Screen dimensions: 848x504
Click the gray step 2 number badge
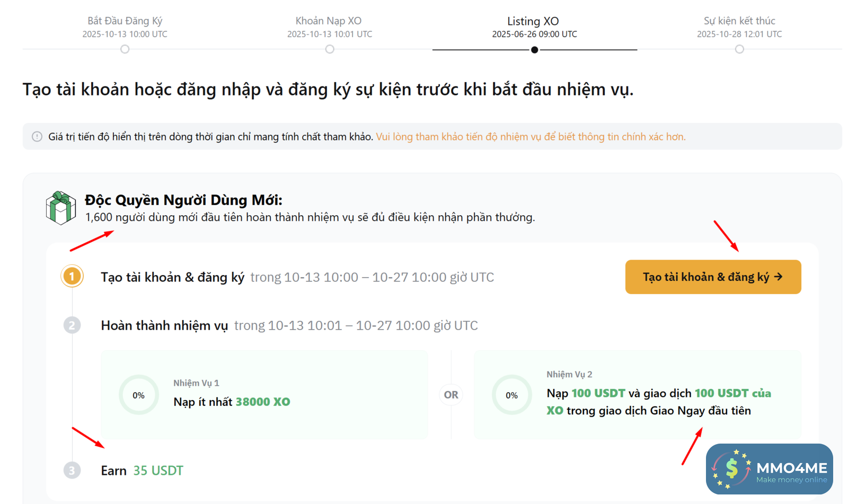point(72,325)
